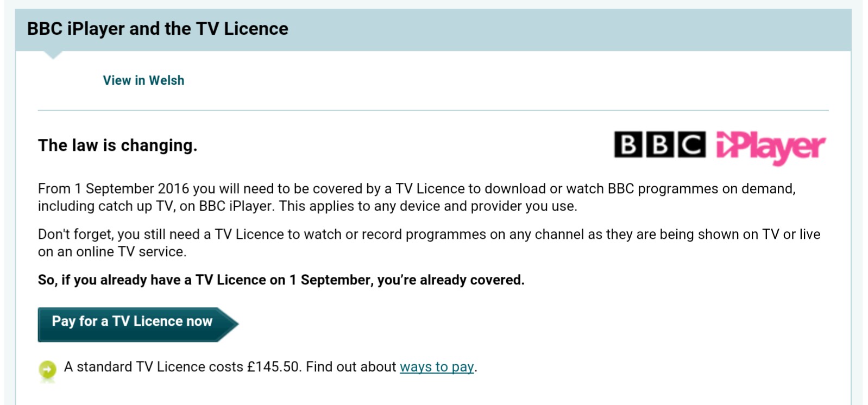Click the horizontal divider line below View in Welsh

click(433, 110)
